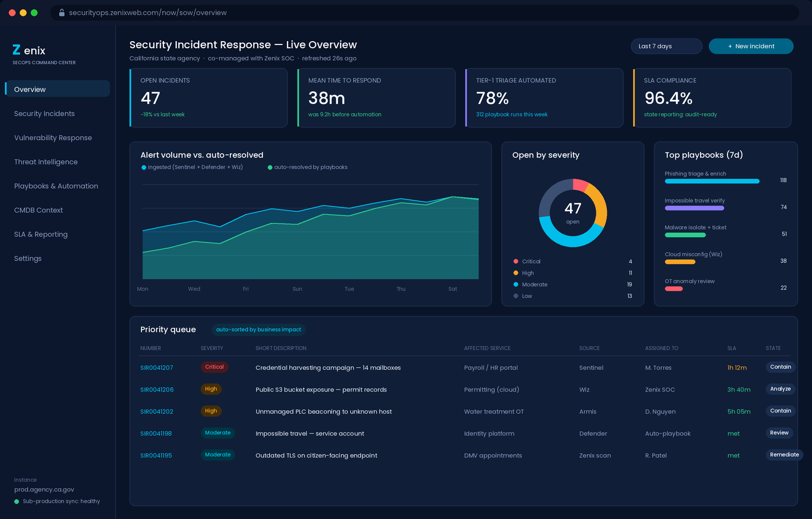Screen dimensions: 812x519
Task: Click 'Credential harvesting campaign — 14 mailboxes'
Action: click(x=328, y=368)
